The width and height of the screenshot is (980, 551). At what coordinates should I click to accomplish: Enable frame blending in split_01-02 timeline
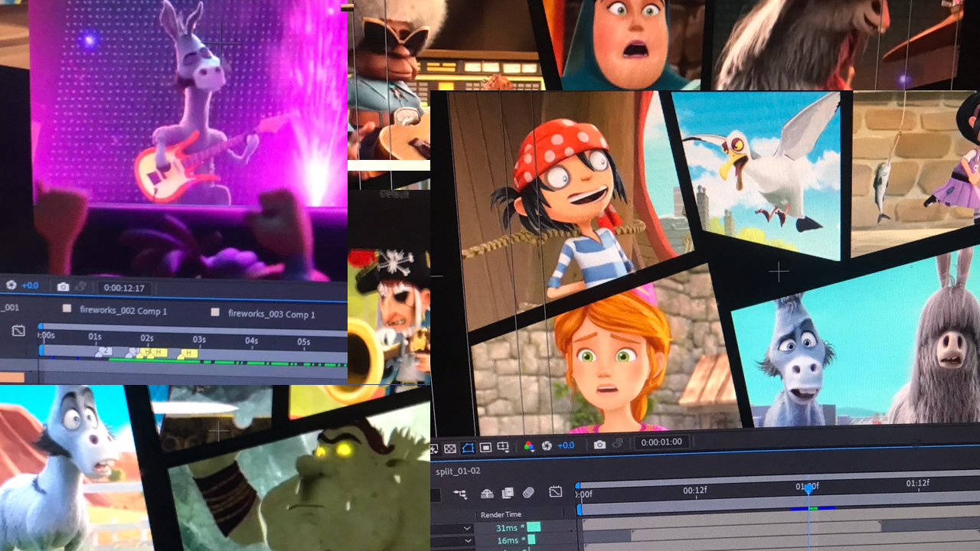tap(507, 493)
